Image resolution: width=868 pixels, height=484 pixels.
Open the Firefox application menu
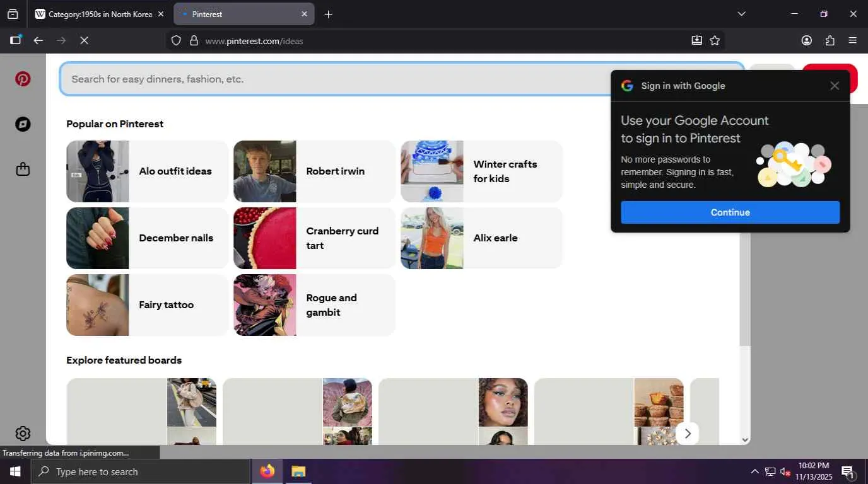[x=853, y=40]
